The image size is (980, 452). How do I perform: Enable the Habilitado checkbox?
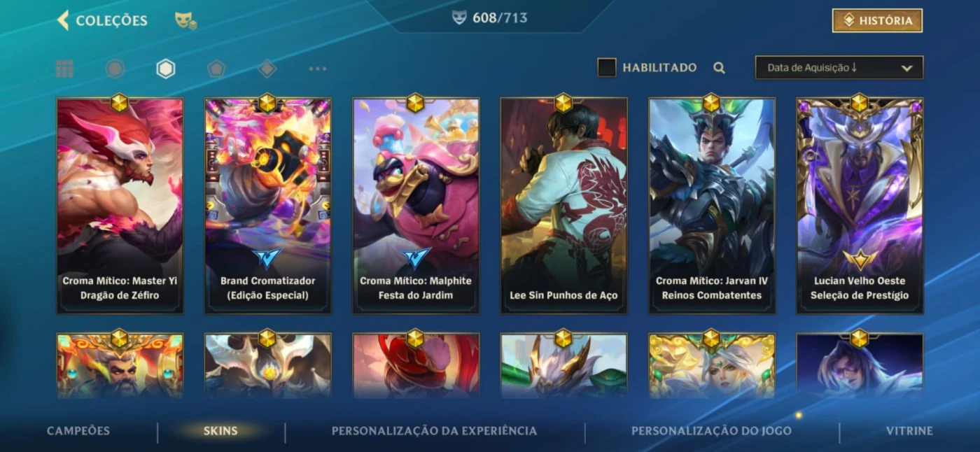coord(607,67)
